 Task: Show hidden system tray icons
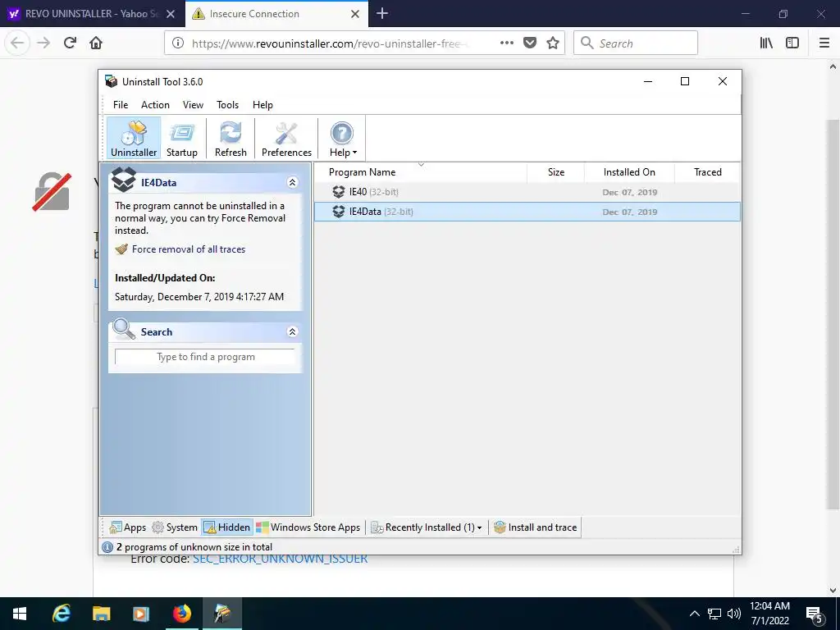click(x=694, y=614)
